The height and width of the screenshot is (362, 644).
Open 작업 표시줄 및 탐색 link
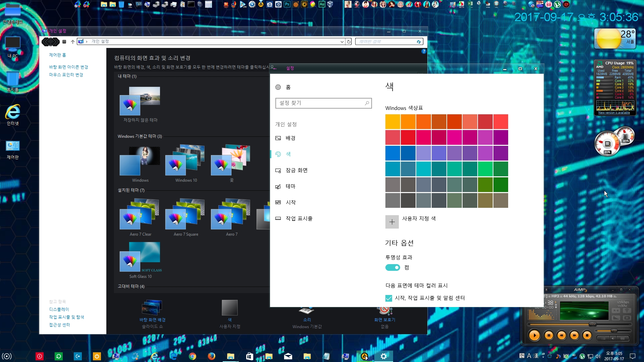tap(67, 317)
